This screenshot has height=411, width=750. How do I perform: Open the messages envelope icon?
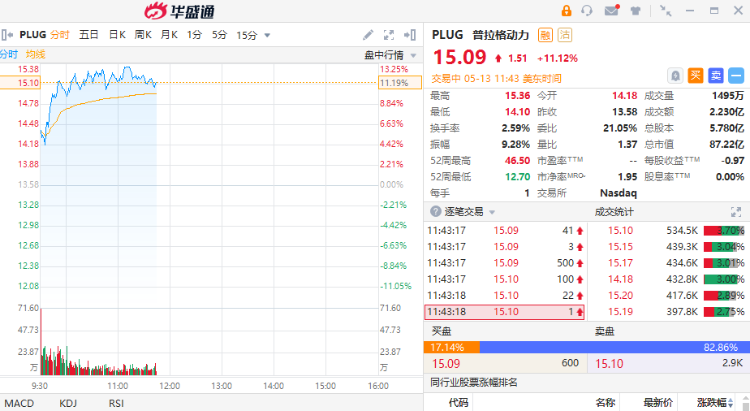612,11
